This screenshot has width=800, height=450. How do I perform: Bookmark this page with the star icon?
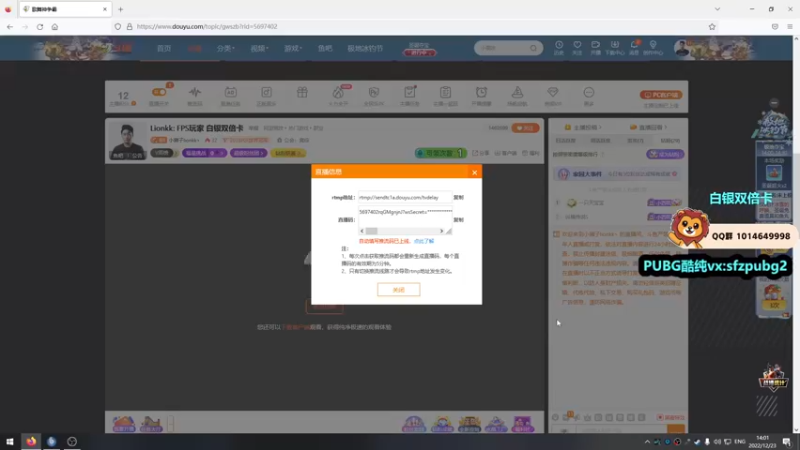(712, 27)
